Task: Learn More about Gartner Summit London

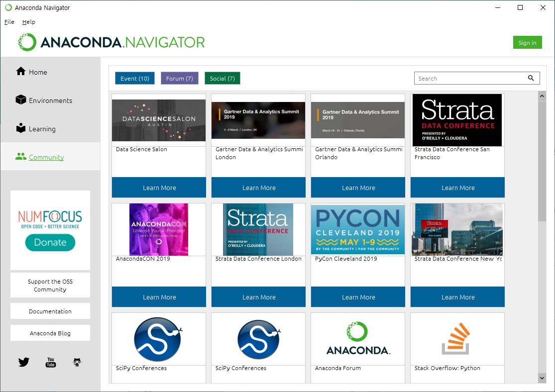Action: click(258, 188)
